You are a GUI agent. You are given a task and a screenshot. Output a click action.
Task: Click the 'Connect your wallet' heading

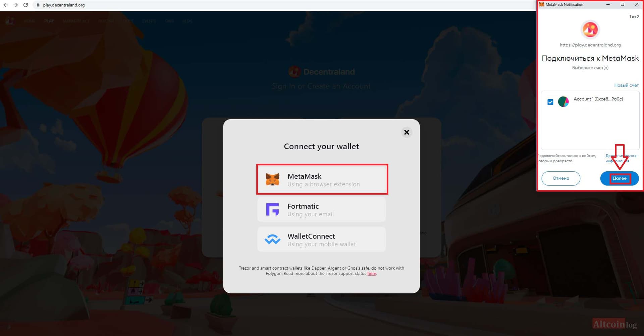[x=321, y=147]
